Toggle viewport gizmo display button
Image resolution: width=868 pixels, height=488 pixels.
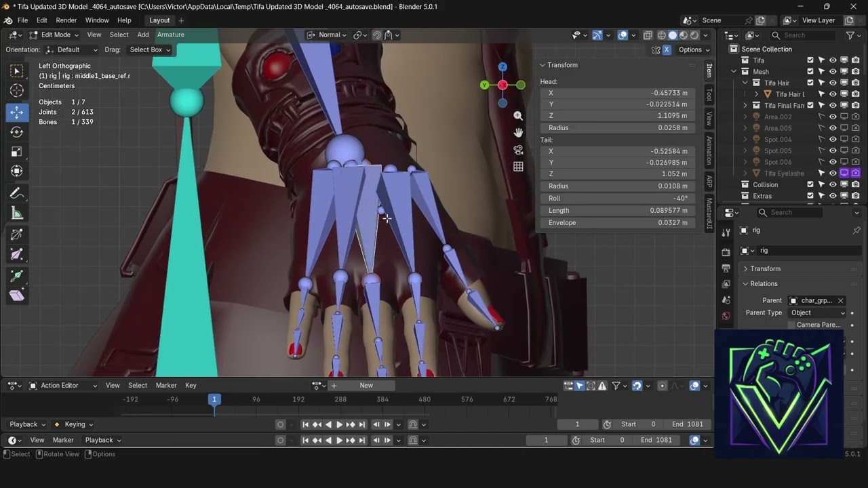[x=597, y=35]
